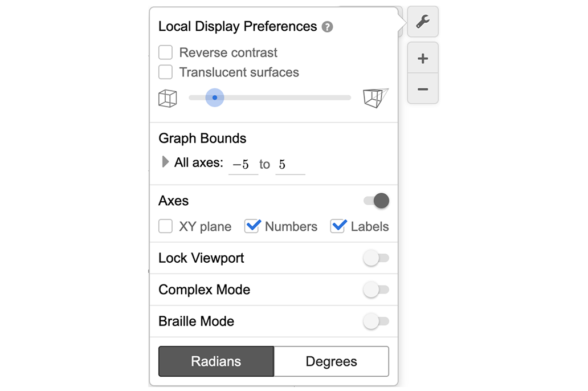This screenshot has height=391, width=588.
Task: Uncheck the Numbers checkbox
Action: (x=252, y=227)
